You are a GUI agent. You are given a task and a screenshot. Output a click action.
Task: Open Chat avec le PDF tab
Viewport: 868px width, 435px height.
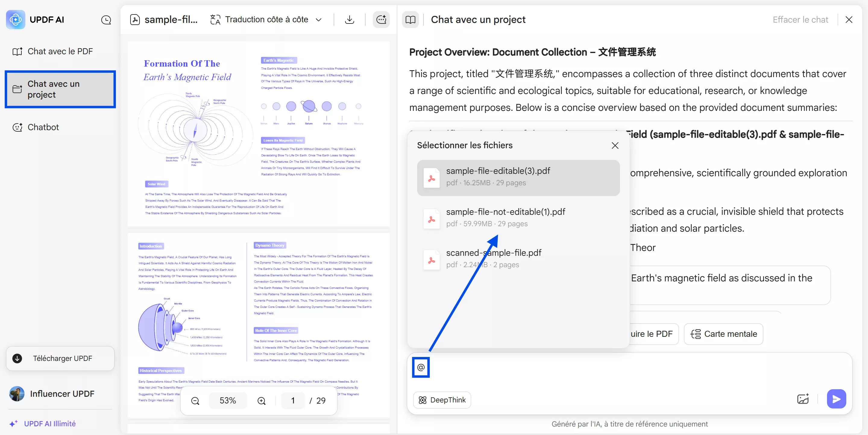pyautogui.click(x=60, y=51)
